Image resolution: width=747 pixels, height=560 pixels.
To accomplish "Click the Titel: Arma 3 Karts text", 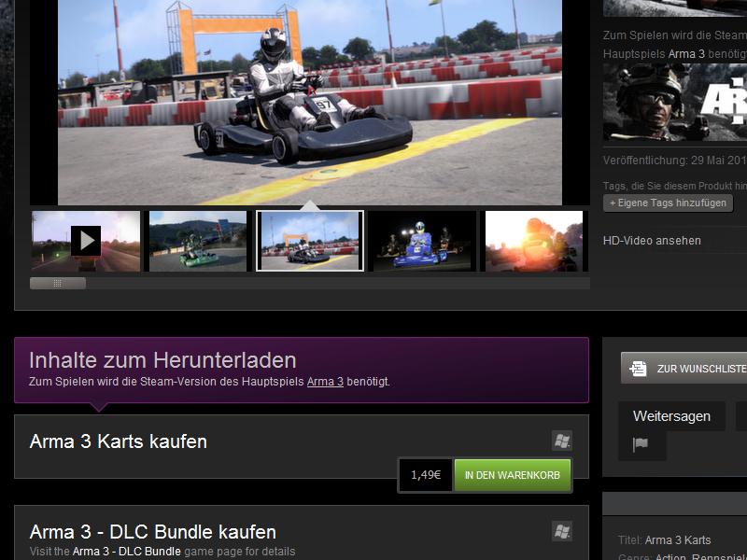I will point(665,540).
